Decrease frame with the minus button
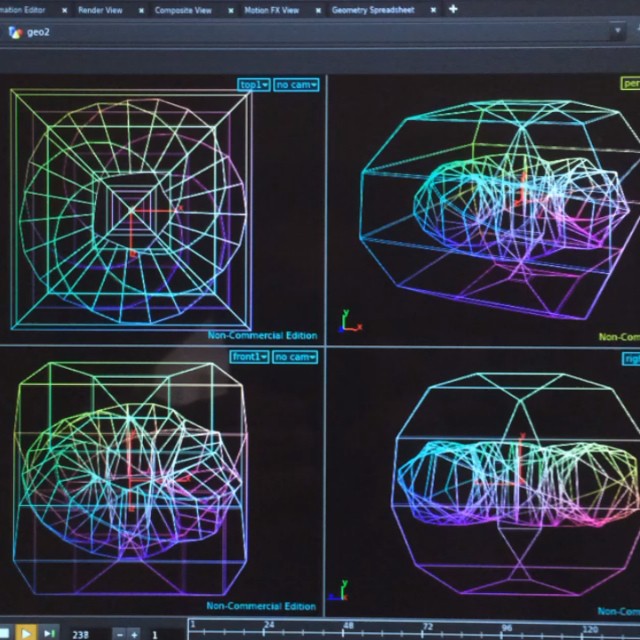Image resolution: width=640 pixels, height=640 pixels. [x=121, y=634]
